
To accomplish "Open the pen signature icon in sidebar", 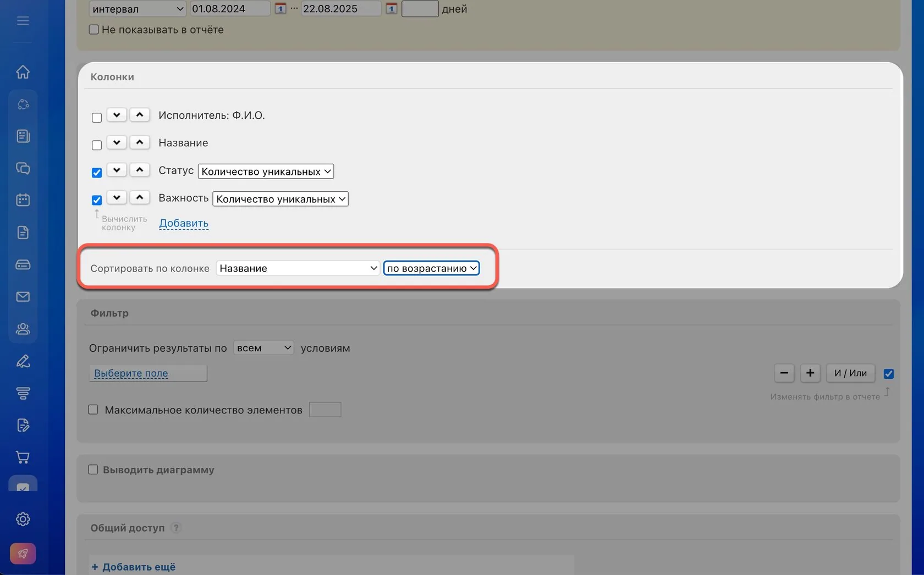I will (23, 361).
